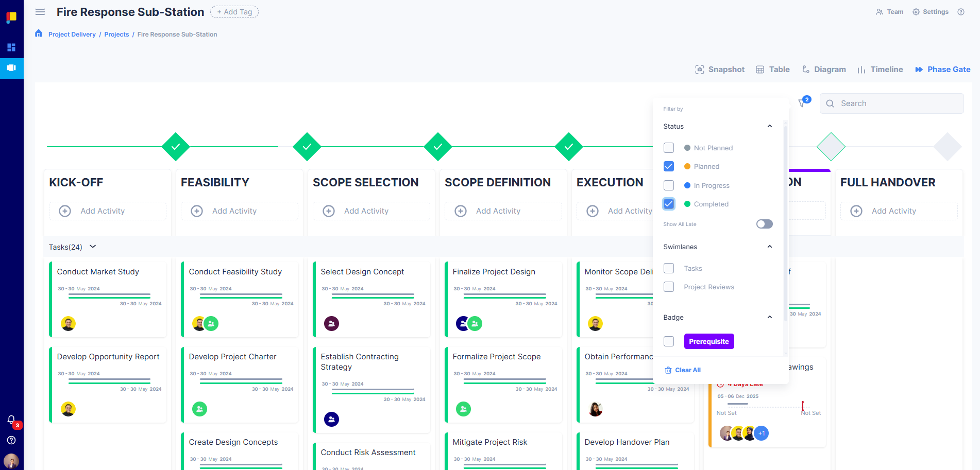Click assignee avatar on Obtain Performance card
980x470 pixels.
[x=596, y=409]
